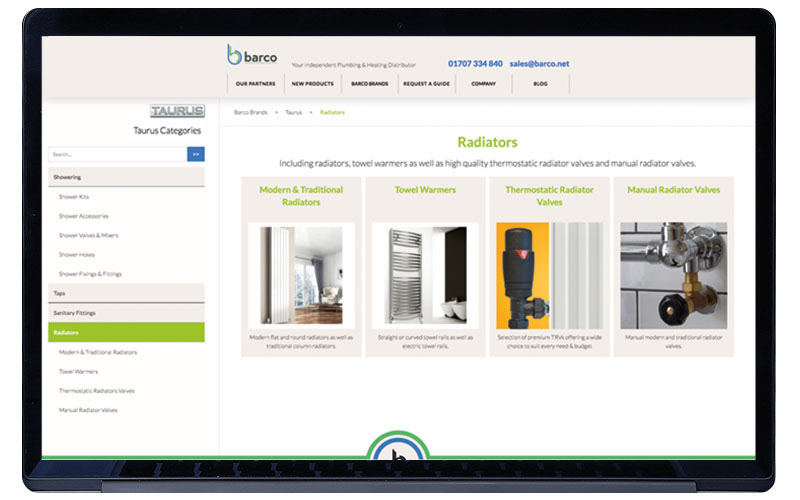Click 'Modern flat and round radiators' description
This screenshot has height=500, width=800.
301,342
